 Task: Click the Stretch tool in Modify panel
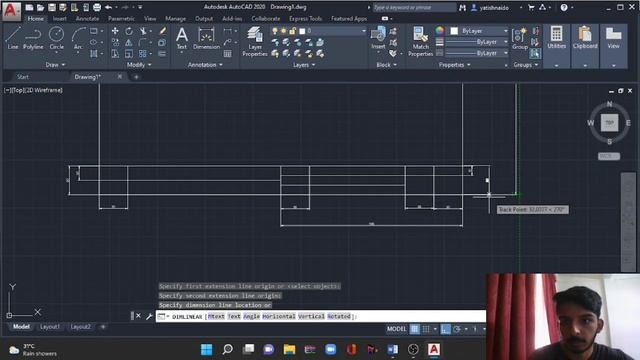pyautogui.click(x=115, y=53)
